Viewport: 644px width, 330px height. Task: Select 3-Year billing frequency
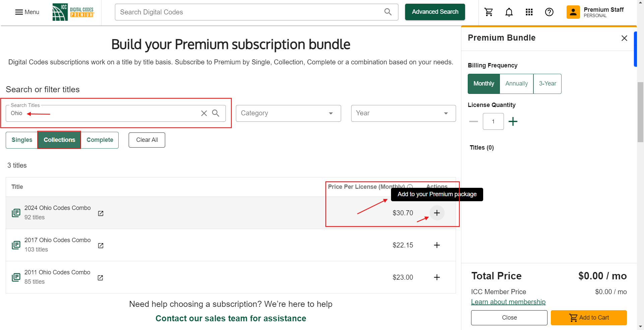pyautogui.click(x=548, y=84)
